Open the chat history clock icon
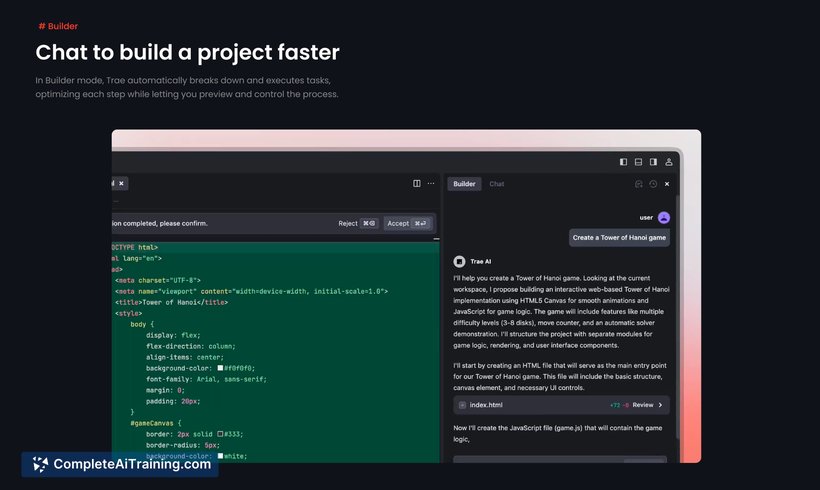The height and width of the screenshot is (490, 820). [x=653, y=184]
